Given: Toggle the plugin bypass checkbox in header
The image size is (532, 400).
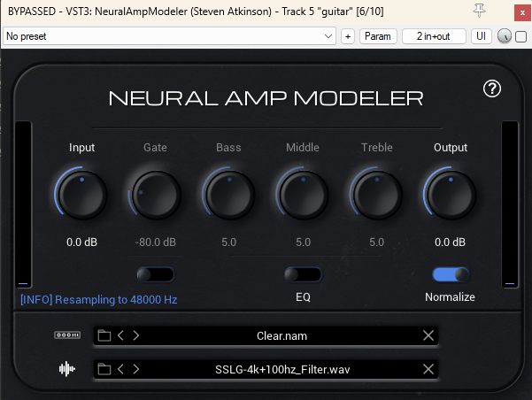Looking at the screenshot, I should (520, 36).
